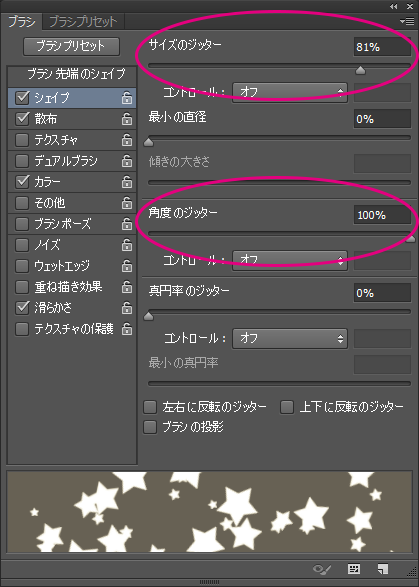Enable the ブラシポーズ checkbox
Image resolution: width=419 pixels, height=587 pixels.
pos(22,223)
